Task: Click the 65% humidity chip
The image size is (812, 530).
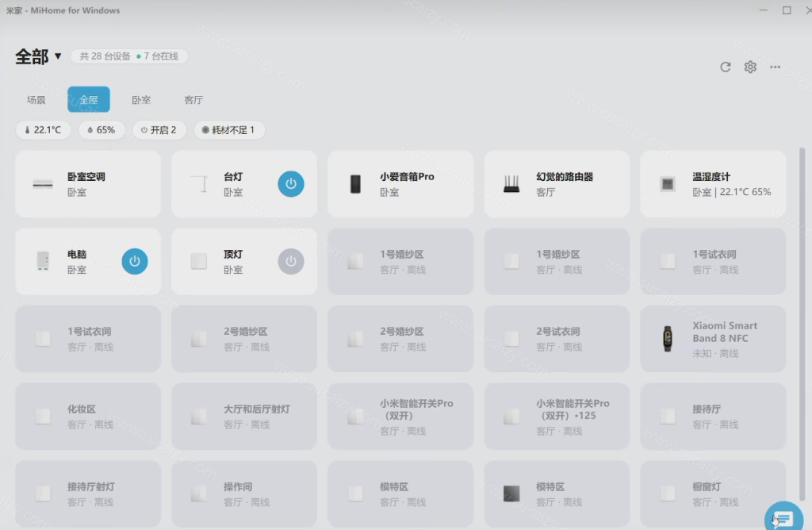Action: [x=101, y=130]
